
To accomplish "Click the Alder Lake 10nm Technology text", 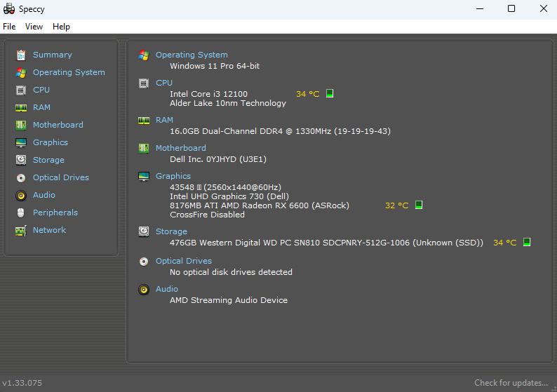I will 228,103.
